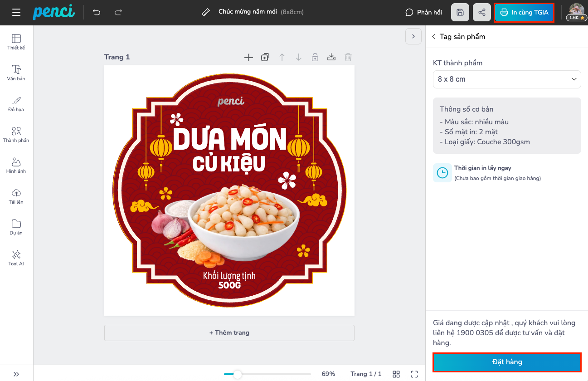Open the hamburger main menu
This screenshot has width=588, height=381.
click(x=16, y=12)
